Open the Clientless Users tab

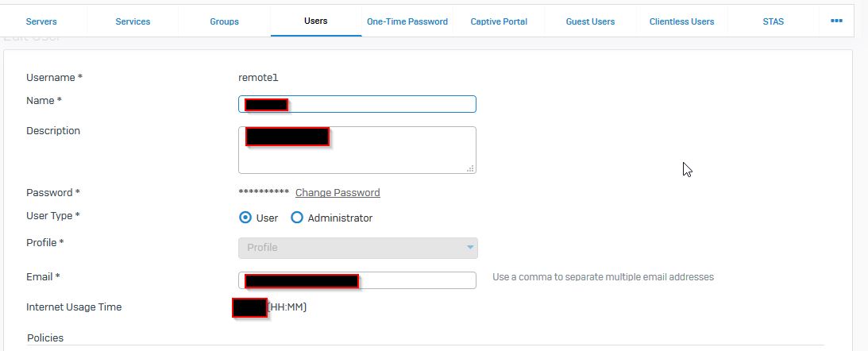(682, 21)
